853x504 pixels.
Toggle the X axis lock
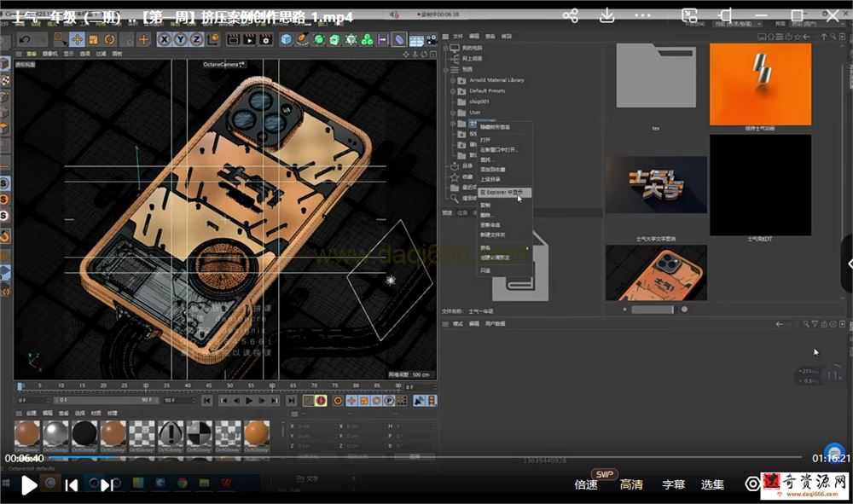pos(165,39)
